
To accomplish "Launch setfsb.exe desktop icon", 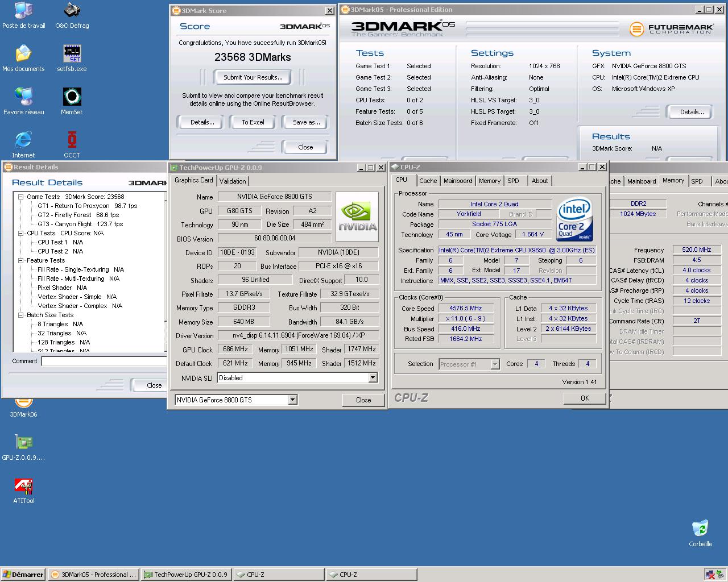I will click(72, 59).
